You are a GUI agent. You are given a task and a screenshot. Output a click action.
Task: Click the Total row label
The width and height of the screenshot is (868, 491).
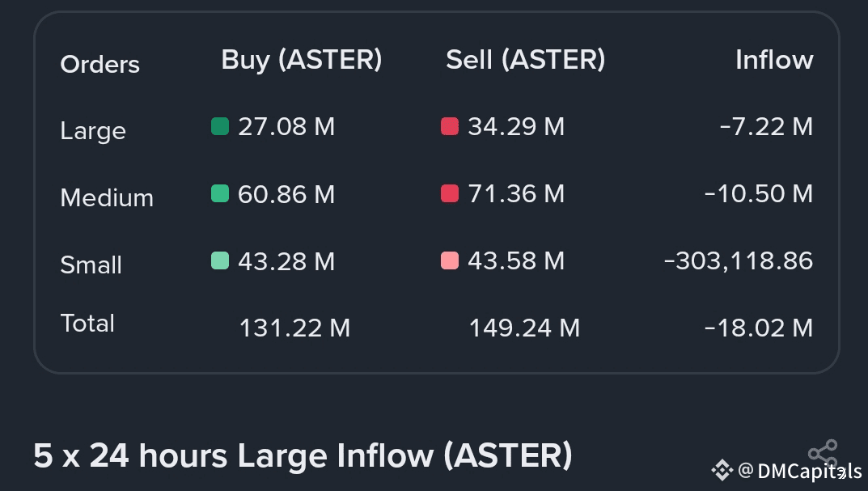point(88,324)
